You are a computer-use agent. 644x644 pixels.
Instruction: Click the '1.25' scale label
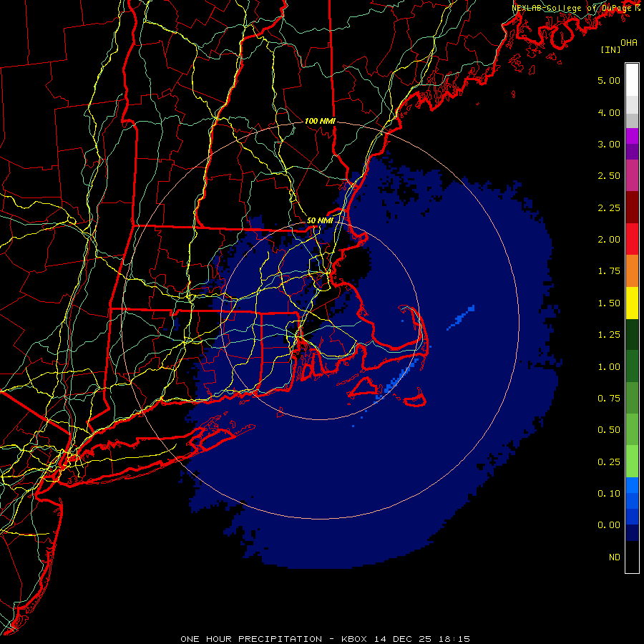click(609, 335)
